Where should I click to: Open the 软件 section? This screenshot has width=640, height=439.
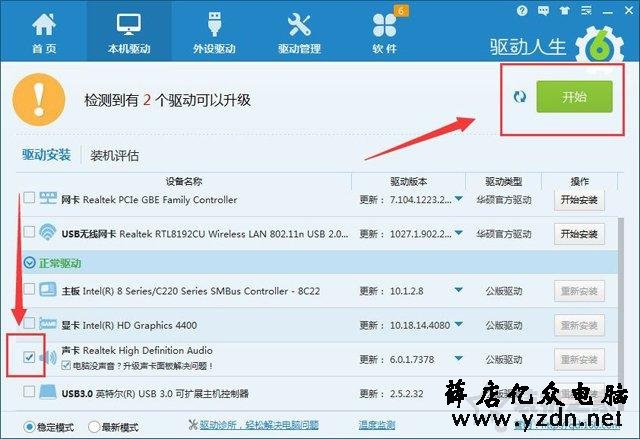coord(384,33)
